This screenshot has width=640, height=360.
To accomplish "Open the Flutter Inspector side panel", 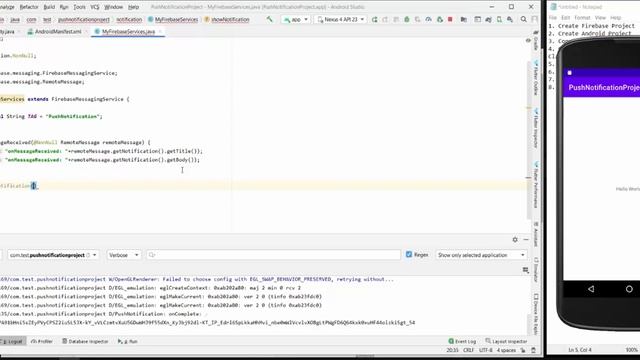I will click(x=536, y=128).
